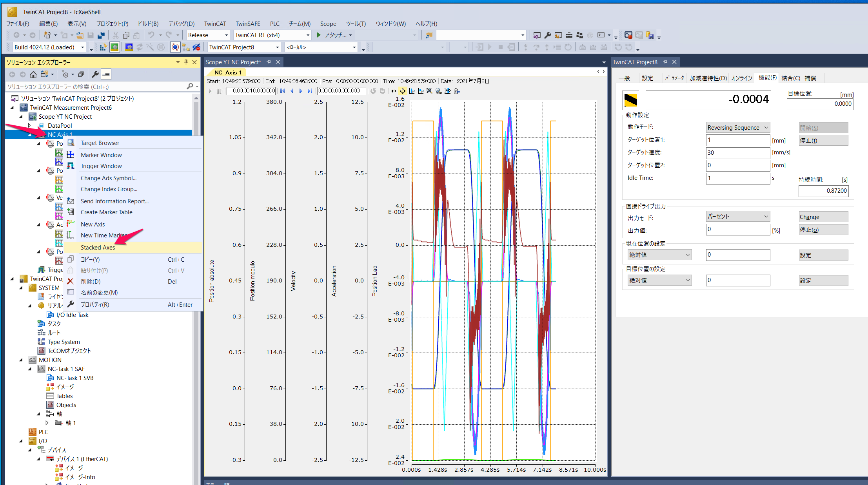This screenshot has height=485, width=868.
Task: Expand the DataPool tree node
Action: pyautogui.click(x=29, y=125)
